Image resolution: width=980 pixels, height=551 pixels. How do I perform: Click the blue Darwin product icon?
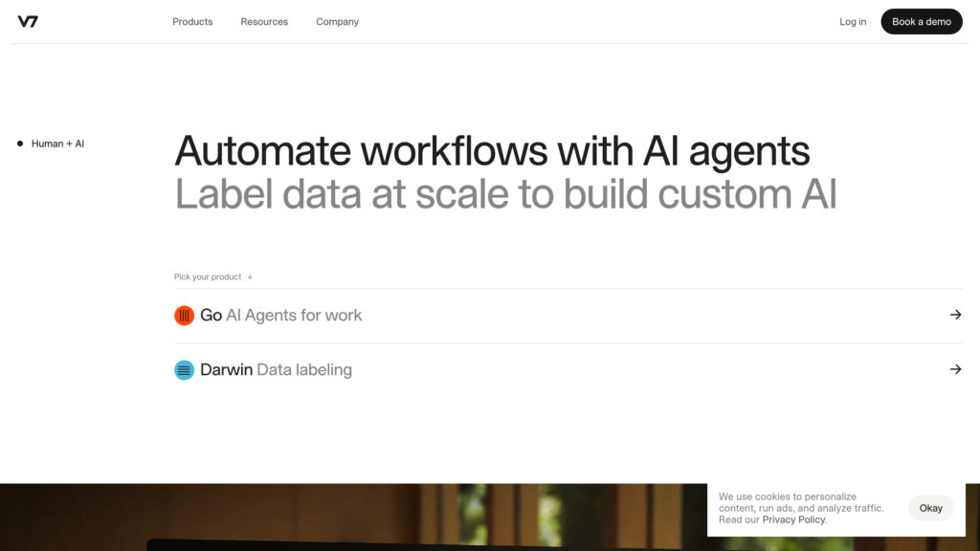(x=185, y=370)
